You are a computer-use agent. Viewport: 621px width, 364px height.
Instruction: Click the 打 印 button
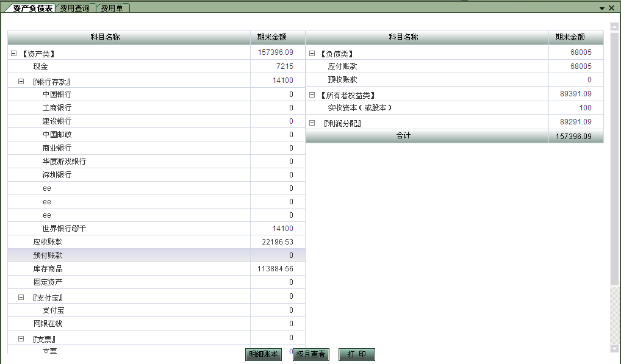pos(356,354)
